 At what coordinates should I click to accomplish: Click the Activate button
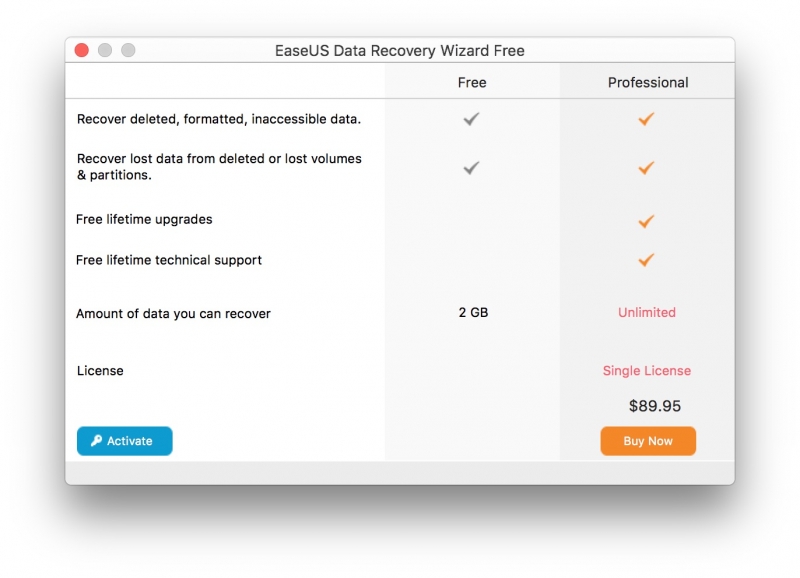click(125, 441)
